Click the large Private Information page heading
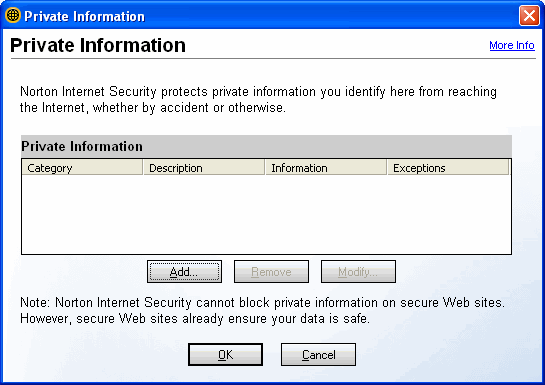The width and height of the screenshot is (545, 385). pos(98,45)
